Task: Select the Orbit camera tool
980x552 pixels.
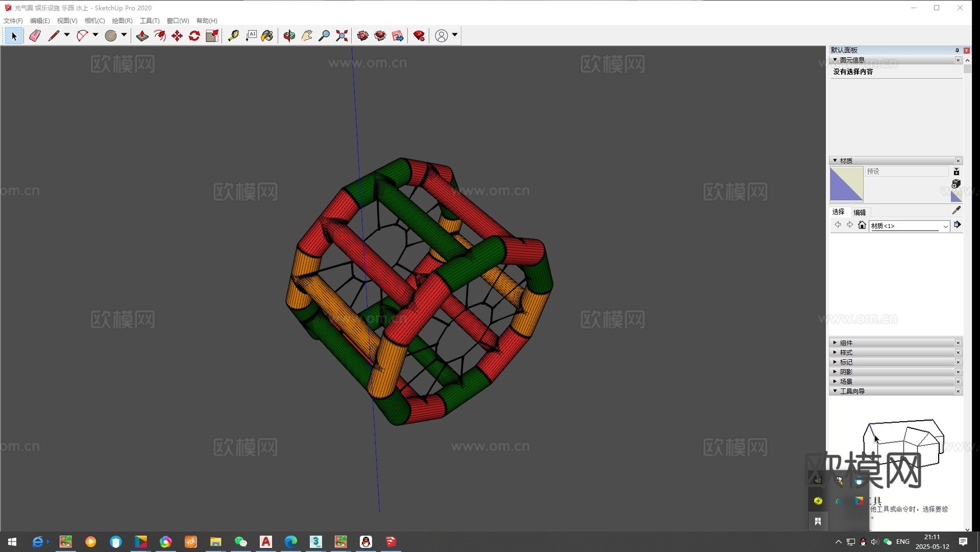Action: (x=289, y=36)
